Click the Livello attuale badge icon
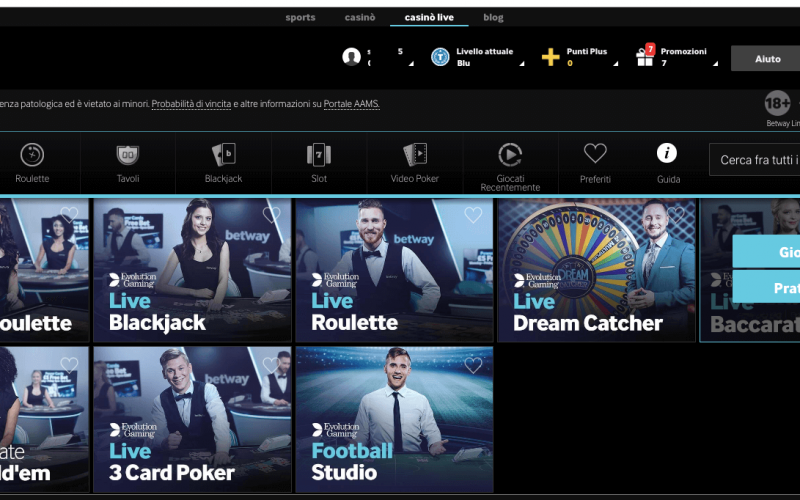The width and height of the screenshot is (800, 500). click(x=440, y=57)
